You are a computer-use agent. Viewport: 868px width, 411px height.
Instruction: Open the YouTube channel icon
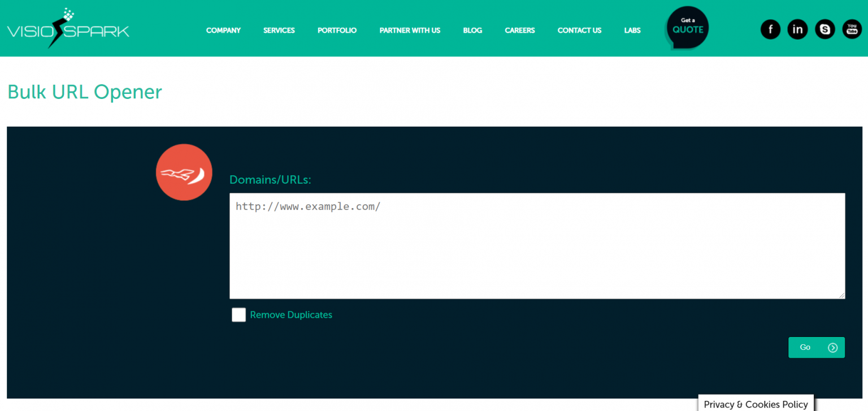(x=852, y=29)
